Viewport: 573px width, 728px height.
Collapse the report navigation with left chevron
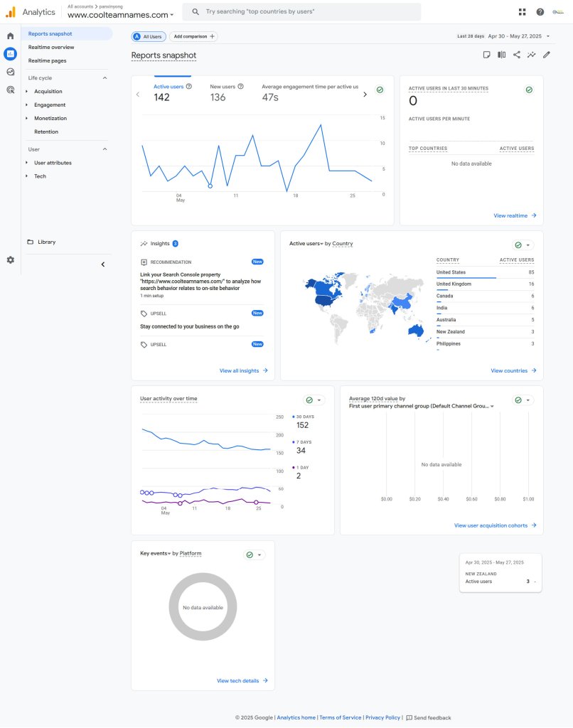pos(103,264)
